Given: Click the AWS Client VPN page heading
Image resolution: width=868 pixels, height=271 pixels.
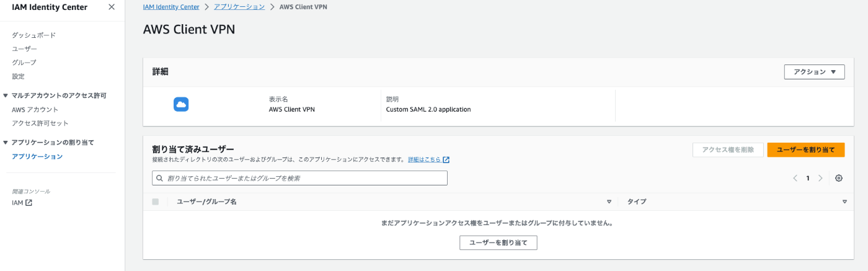Looking at the screenshot, I should click(x=189, y=29).
